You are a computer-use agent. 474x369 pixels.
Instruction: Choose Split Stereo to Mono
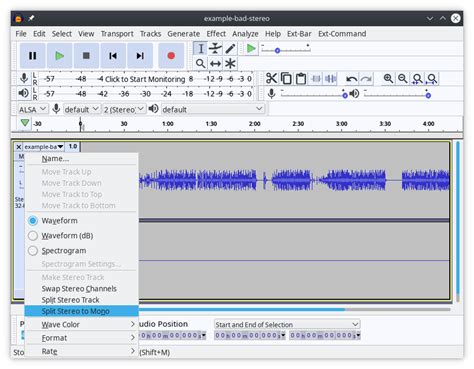[82, 311]
